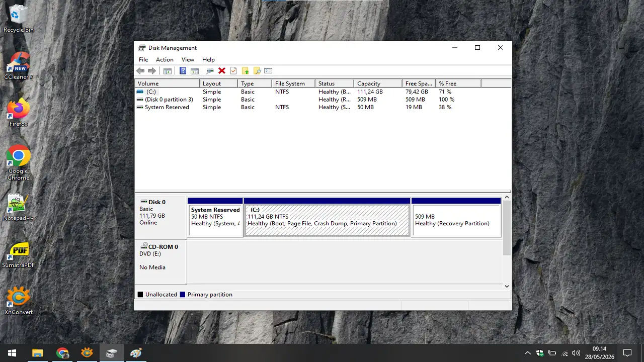Expand hidden tray icons chevron
644x362 pixels.
527,353
